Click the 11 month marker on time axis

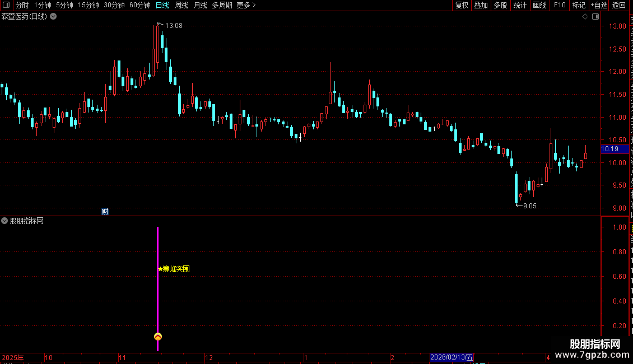click(x=123, y=357)
